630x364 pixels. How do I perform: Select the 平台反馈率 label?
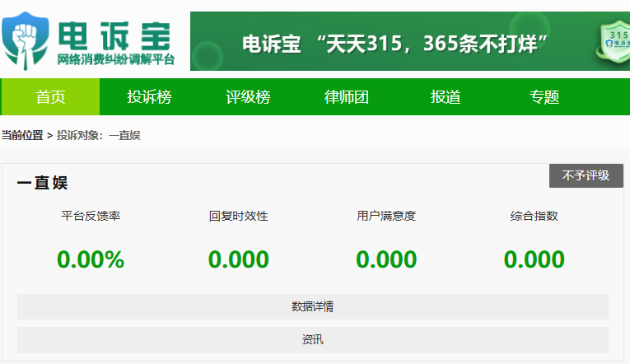pos(91,216)
